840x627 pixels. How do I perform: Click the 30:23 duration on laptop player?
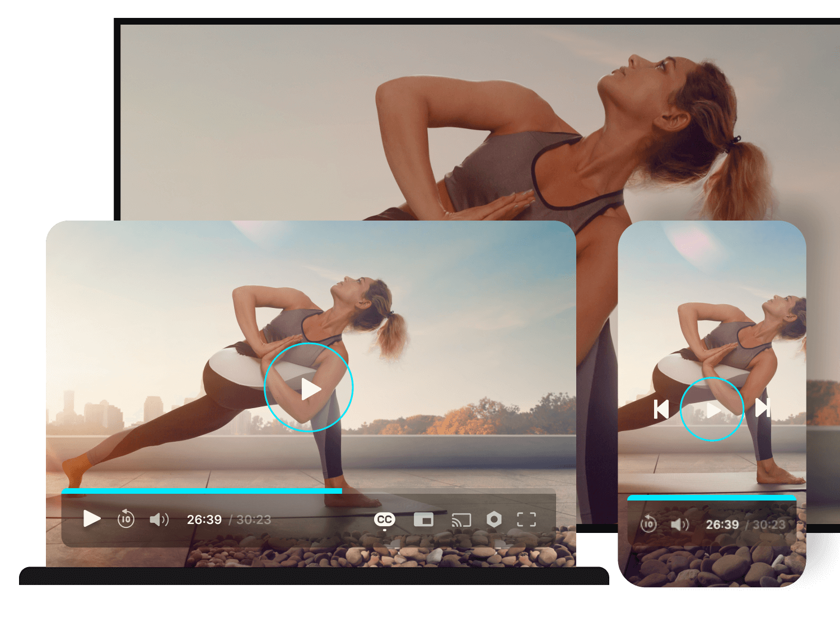[x=254, y=520]
